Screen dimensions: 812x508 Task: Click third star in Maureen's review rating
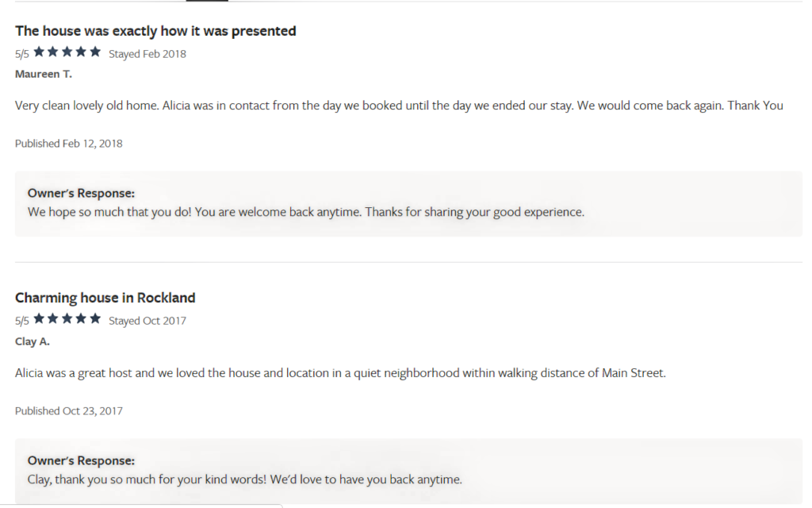click(67, 52)
